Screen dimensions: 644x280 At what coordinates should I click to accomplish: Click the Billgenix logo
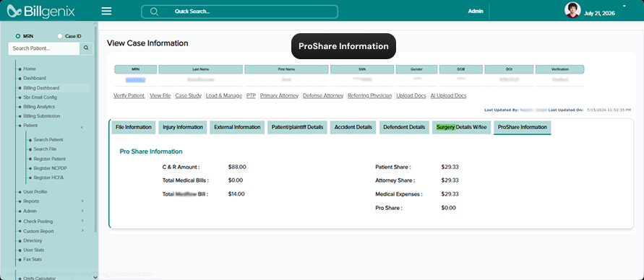click(x=41, y=11)
